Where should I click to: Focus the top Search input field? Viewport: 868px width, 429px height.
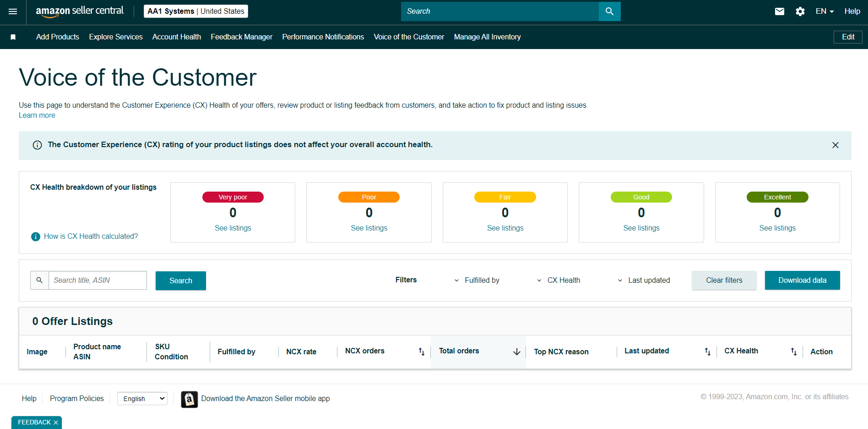tap(500, 11)
